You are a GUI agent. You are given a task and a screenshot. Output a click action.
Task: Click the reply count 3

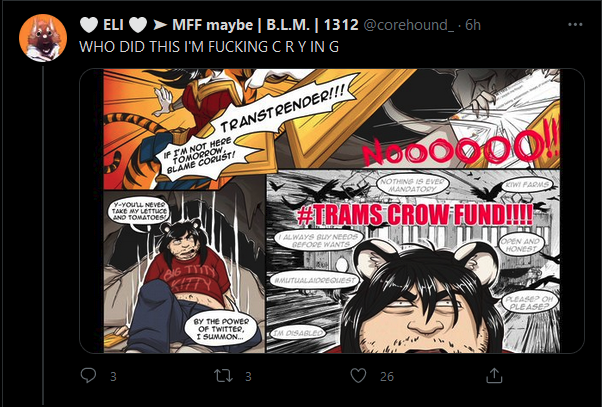[113, 377]
